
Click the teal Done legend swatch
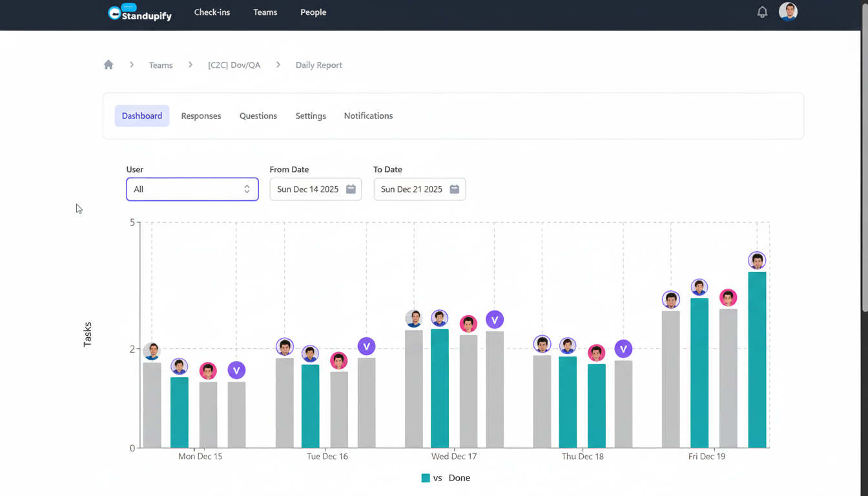424,478
